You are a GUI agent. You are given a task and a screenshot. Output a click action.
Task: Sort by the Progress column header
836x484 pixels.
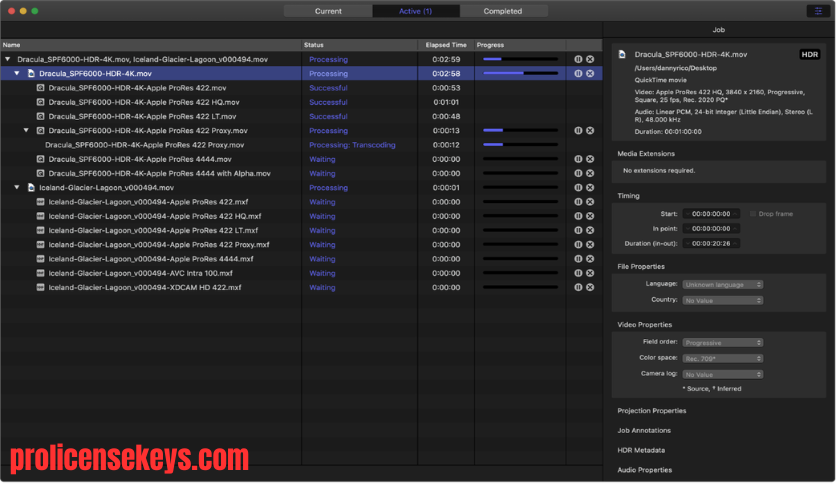pos(520,45)
